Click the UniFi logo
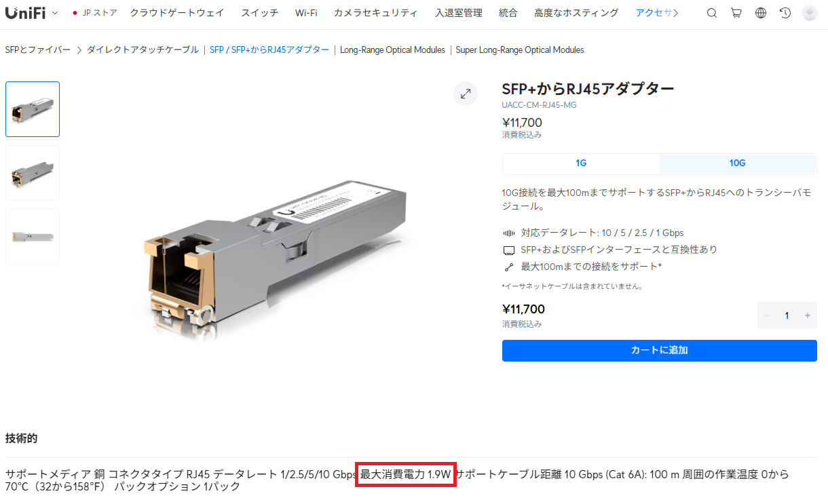 25,13
